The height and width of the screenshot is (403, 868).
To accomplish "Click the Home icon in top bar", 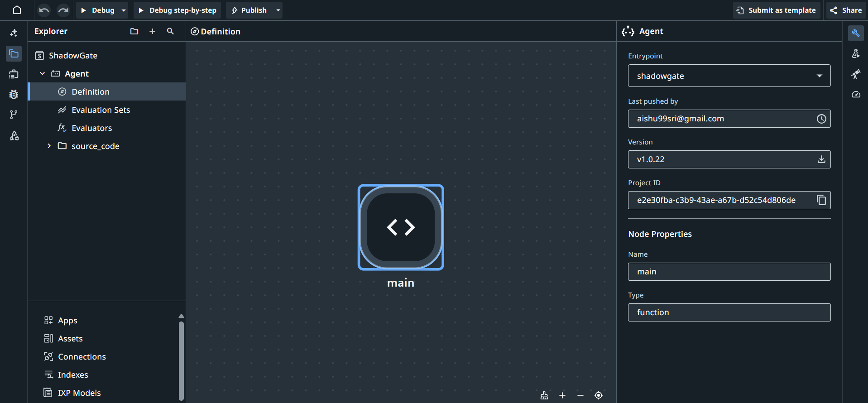I will 17,10.
